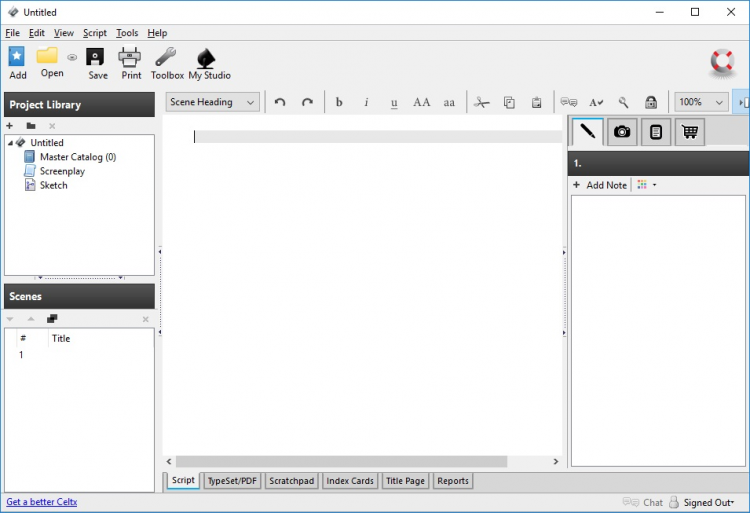750x513 pixels.
Task: Switch to the Index Cards tab
Action: [x=350, y=481]
